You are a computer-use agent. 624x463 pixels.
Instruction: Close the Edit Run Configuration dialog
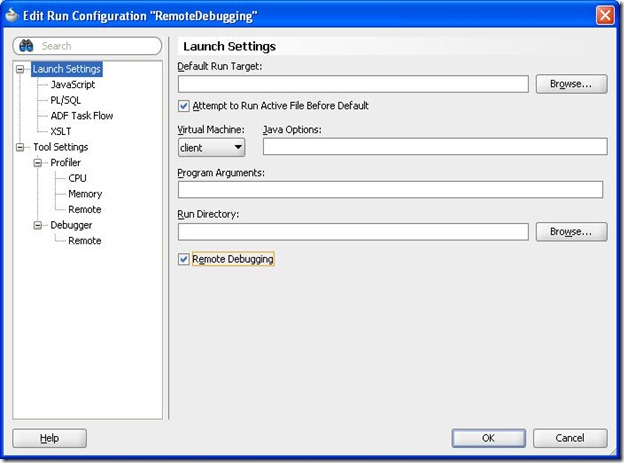click(605, 15)
